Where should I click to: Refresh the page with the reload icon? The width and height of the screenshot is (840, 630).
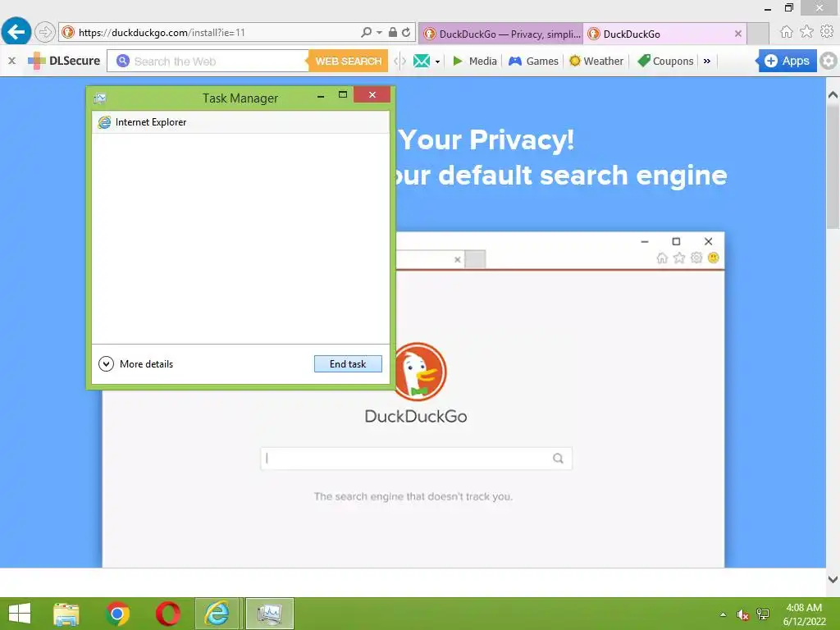[406, 32]
